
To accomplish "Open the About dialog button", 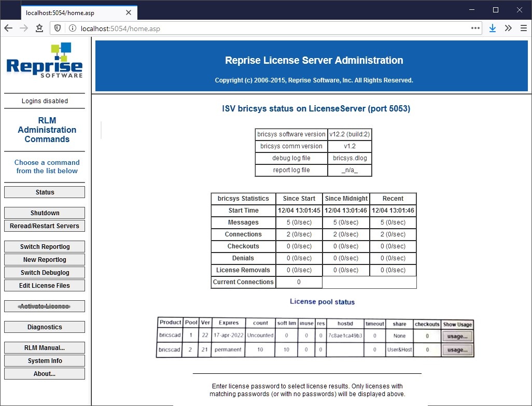I will pyautogui.click(x=45, y=373).
